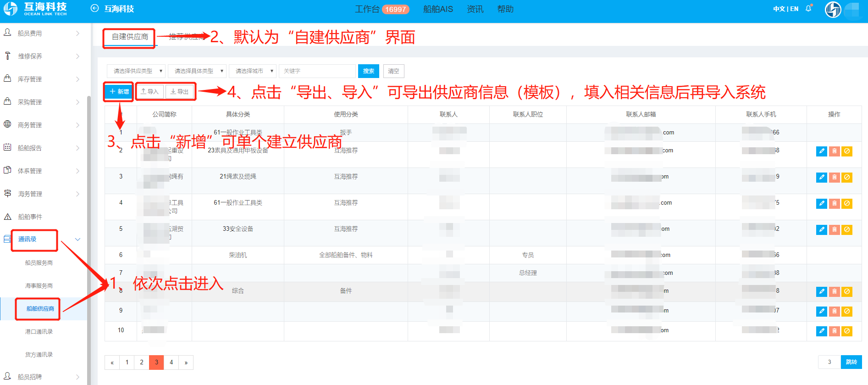The image size is (868, 385).
Task: Edit the 33安全设备 supplier row
Action: 821,229
